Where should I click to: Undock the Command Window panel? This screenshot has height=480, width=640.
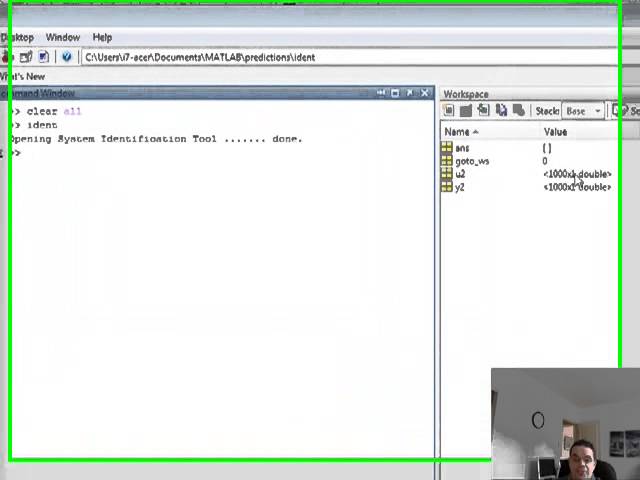[x=410, y=93]
